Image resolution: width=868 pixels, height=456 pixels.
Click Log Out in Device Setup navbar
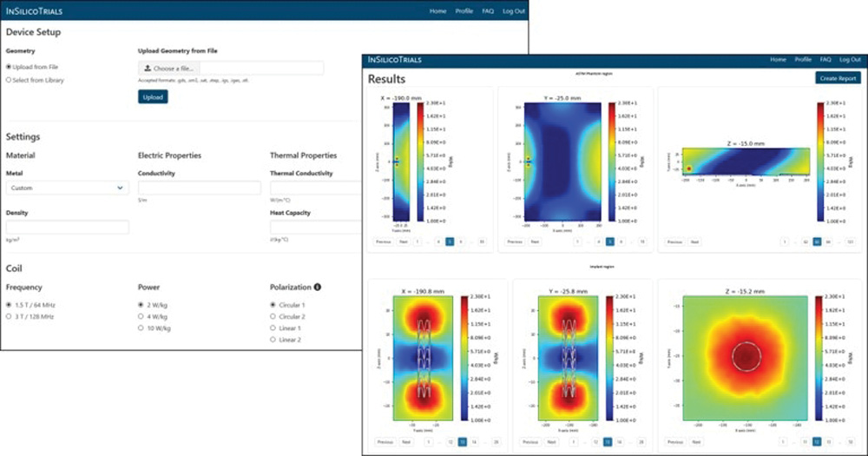[514, 11]
